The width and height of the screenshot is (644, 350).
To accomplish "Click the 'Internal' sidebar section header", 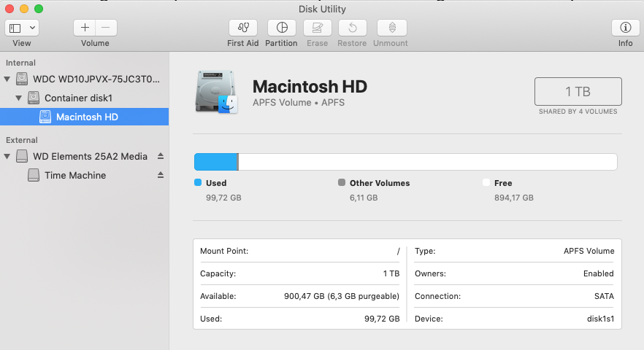I will click(x=20, y=63).
